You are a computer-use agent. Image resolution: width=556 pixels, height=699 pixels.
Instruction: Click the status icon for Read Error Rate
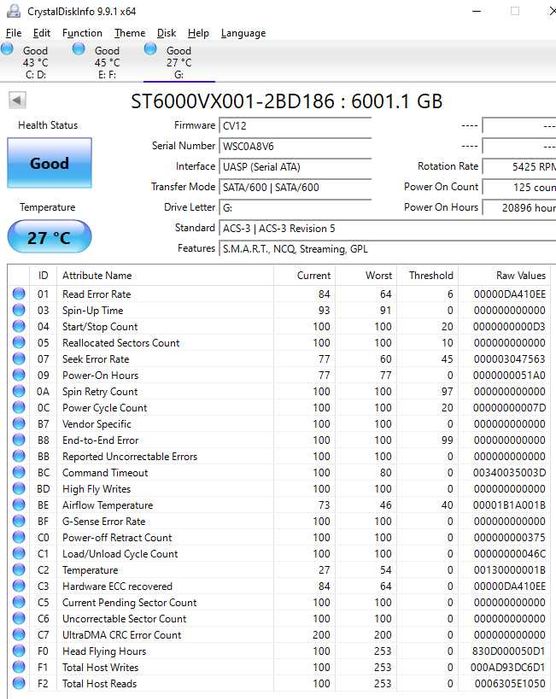(x=19, y=294)
